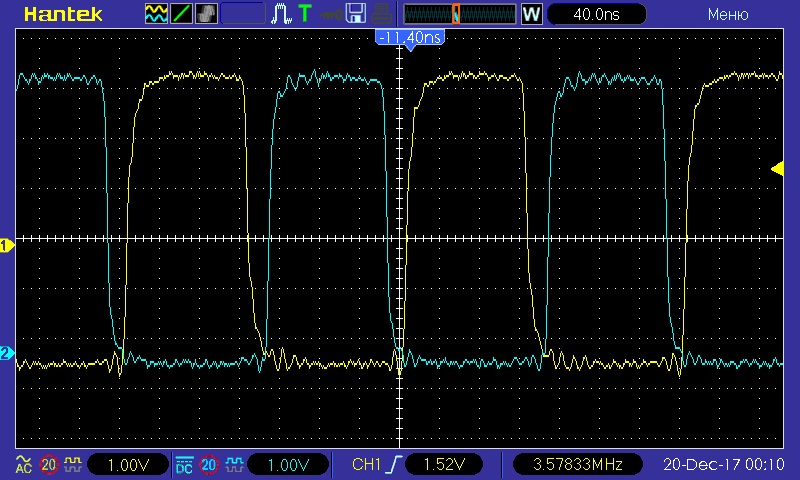Click the waveform memory overview bar
The width and height of the screenshot is (800, 480).
click(x=460, y=14)
